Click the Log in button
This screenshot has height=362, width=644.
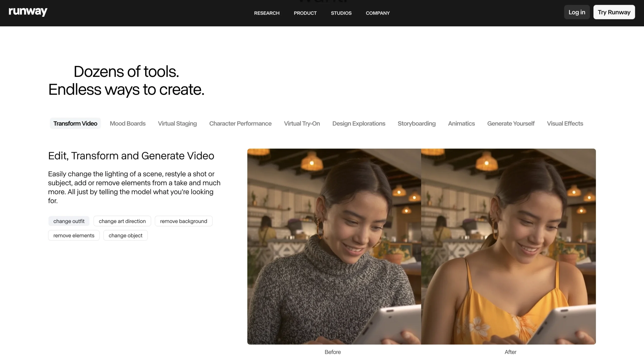[577, 12]
